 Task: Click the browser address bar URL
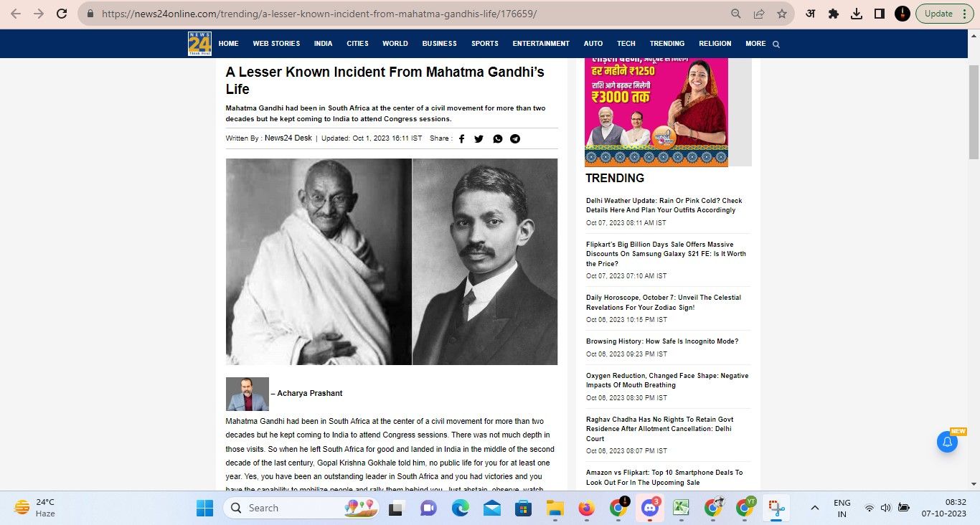(x=319, y=14)
